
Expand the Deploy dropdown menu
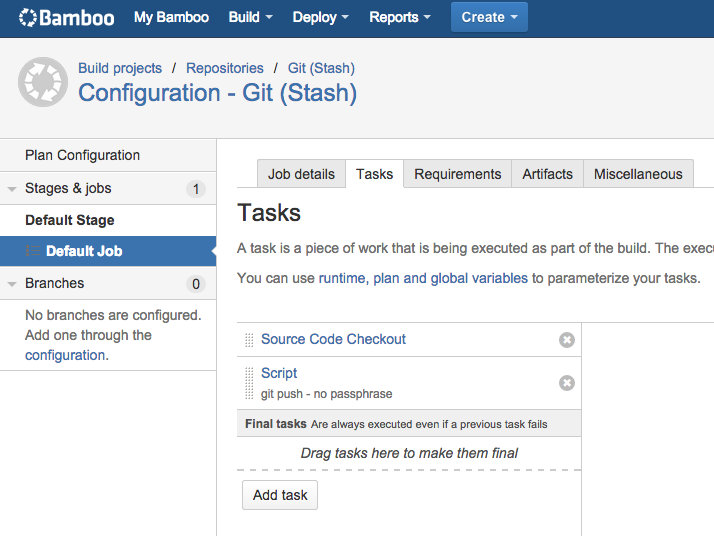[x=320, y=17]
